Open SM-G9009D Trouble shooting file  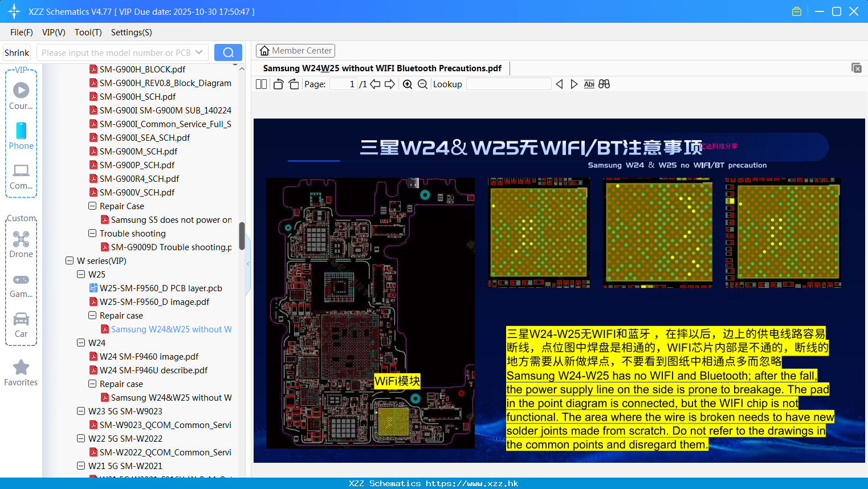click(166, 247)
